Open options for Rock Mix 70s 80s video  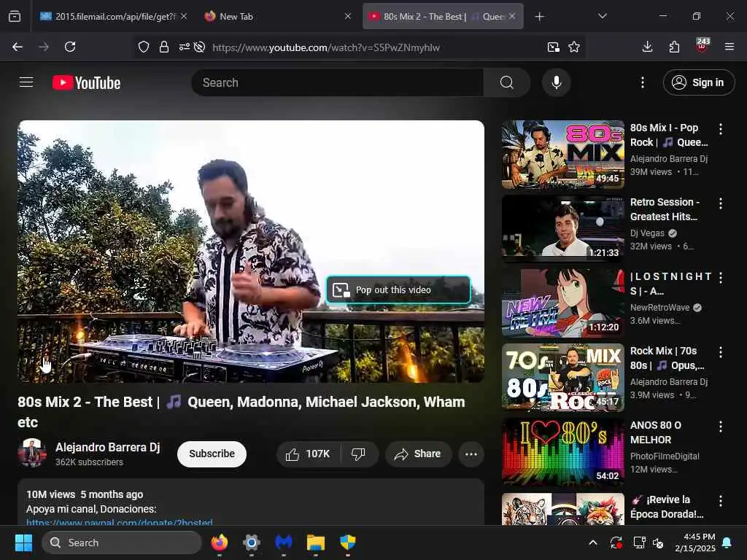pyautogui.click(x=720, y=352)
